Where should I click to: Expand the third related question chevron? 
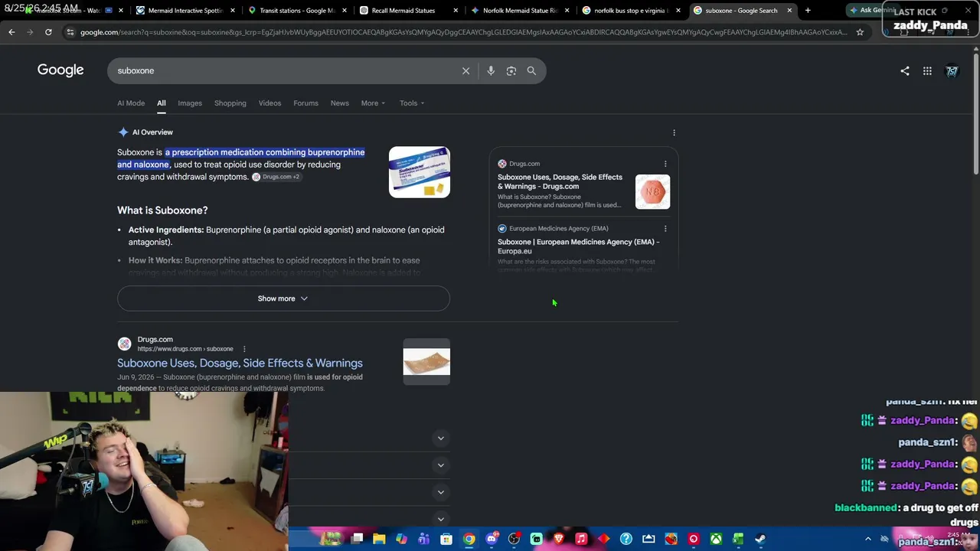440,492
